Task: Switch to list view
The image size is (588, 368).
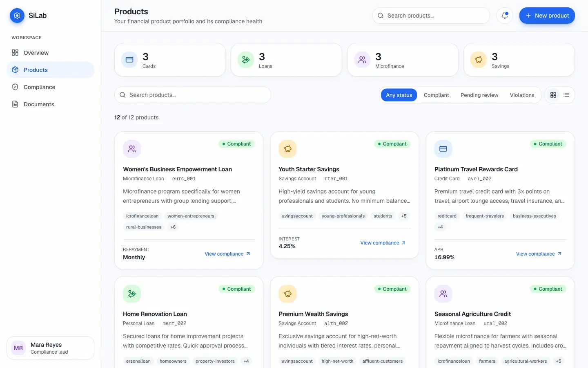Action: click(x=566, y=95)
